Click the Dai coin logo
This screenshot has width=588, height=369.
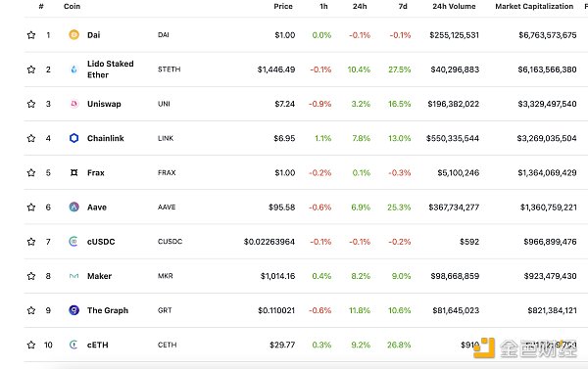pos(73,35)
